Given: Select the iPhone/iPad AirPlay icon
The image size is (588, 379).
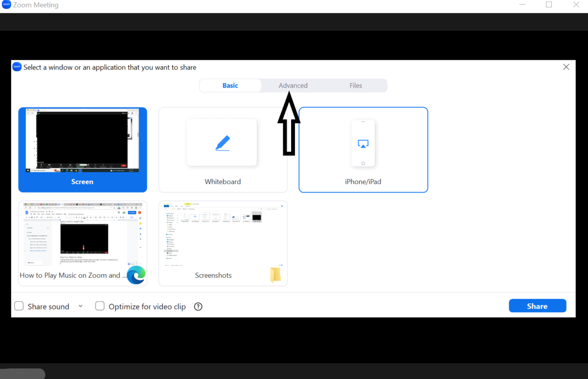Looking at the screenshot, I should 363,143.
